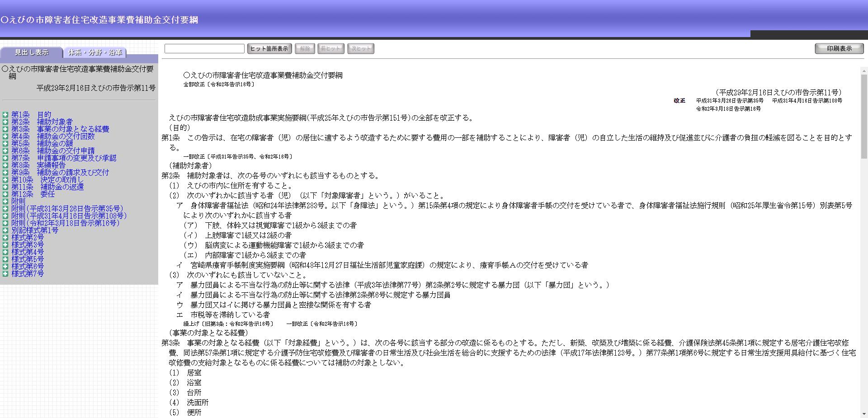Viewport: 868px width, 418px height.
Task: Switch to the 見出し表示 tab
Action: (x=31, y=52)
